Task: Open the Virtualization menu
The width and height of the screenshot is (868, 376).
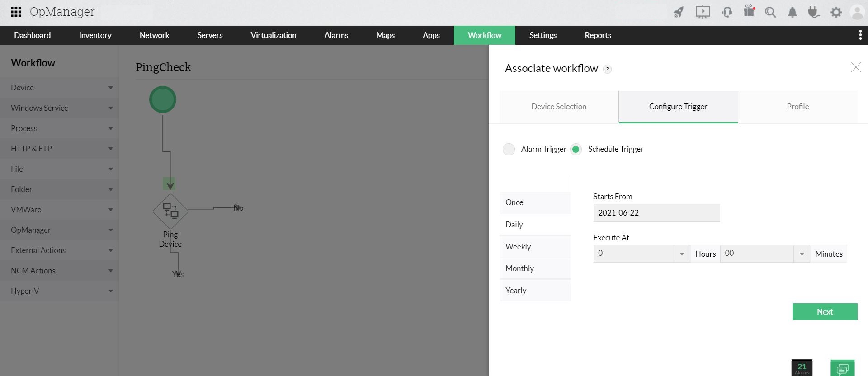Action: [274, 35]
